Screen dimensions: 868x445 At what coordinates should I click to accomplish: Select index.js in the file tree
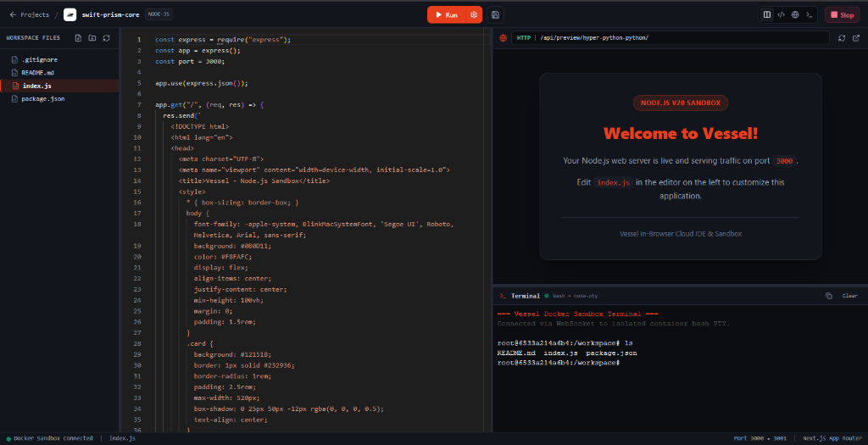pyautogui.click(x=59, y=86)
